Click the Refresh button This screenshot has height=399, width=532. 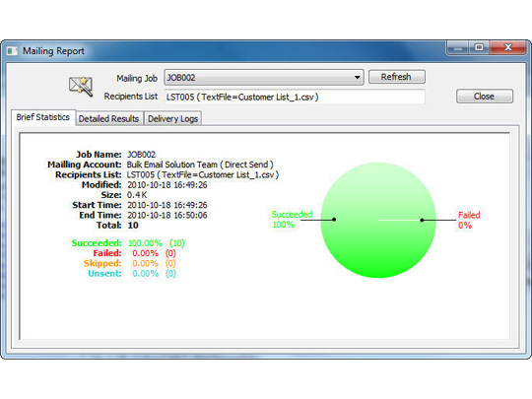[397, 77]
